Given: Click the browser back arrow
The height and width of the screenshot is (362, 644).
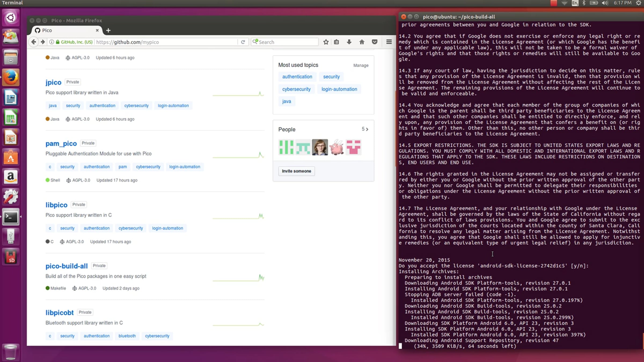Looking at the screenshot, I should [34, 42].
